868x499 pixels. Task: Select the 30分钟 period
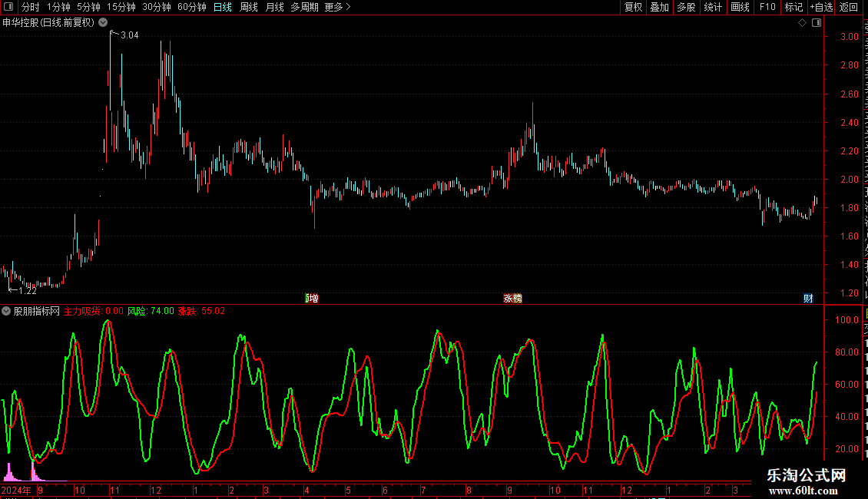coord(157,7)
